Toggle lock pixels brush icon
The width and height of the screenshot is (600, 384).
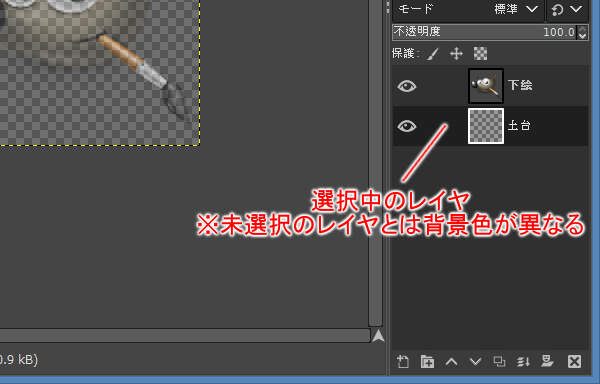click(x=433, y=54)
